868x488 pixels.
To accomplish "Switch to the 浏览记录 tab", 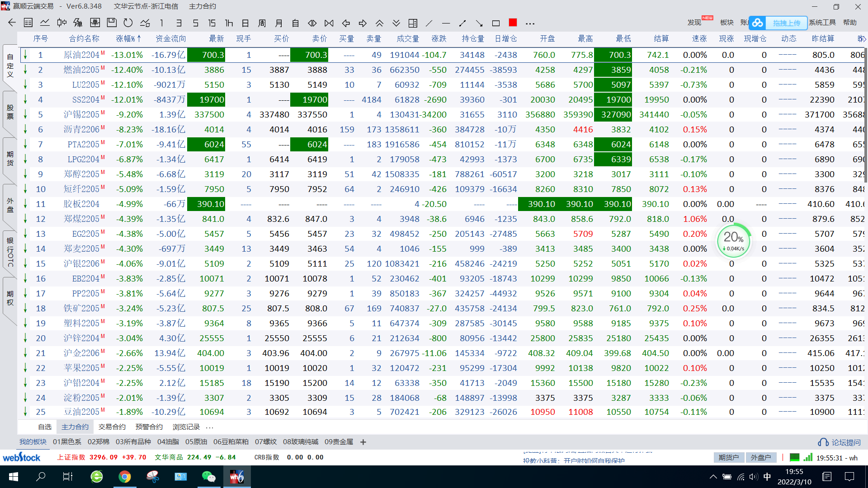I will click(x=186, y=427).
